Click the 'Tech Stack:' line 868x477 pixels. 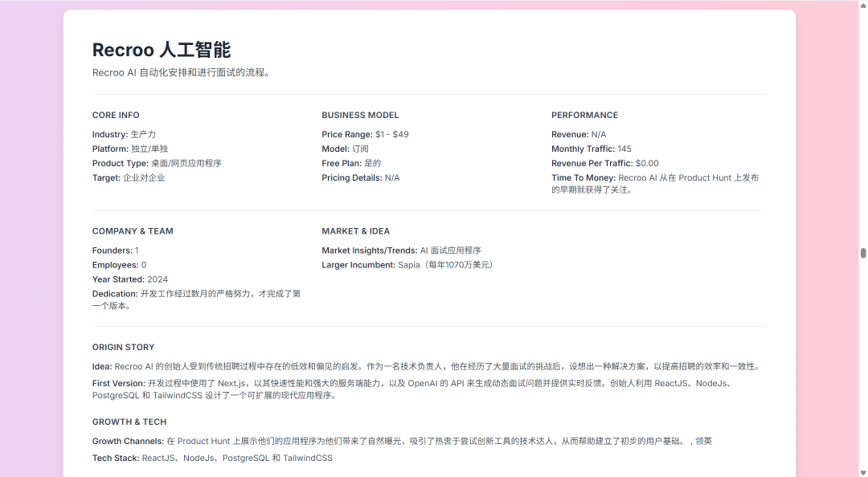212,459
